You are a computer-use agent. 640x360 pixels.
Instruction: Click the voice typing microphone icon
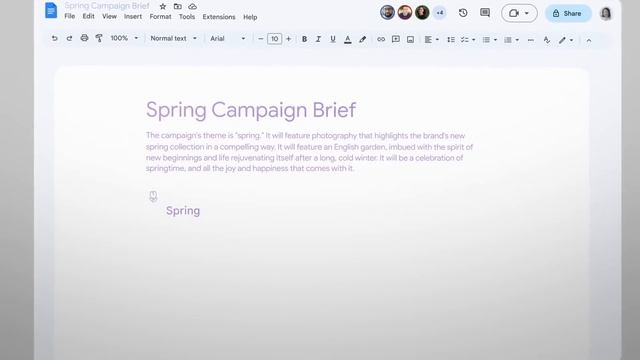(153, 196)
